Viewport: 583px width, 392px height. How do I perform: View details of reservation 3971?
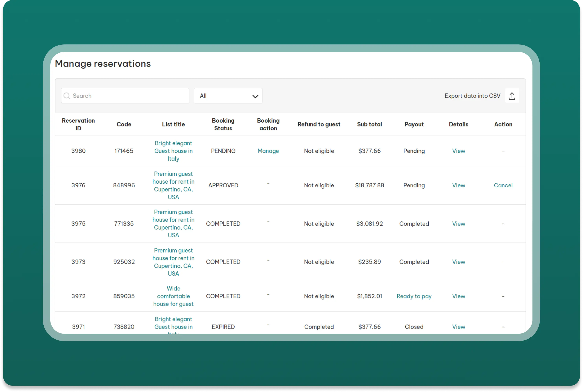pos(458,327)
